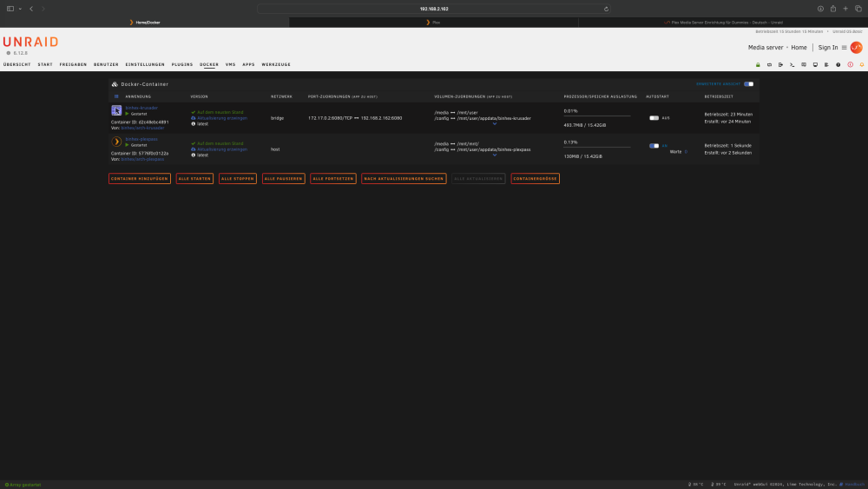Go to Einstellungen
The height and width of the screenshot is (489, 868).
[x=145, y=65]
